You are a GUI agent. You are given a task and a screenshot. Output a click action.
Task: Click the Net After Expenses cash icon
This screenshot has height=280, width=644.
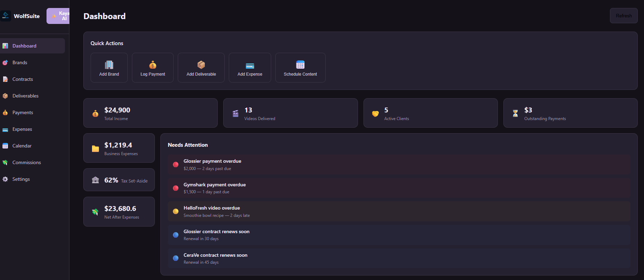click(95, 212)
